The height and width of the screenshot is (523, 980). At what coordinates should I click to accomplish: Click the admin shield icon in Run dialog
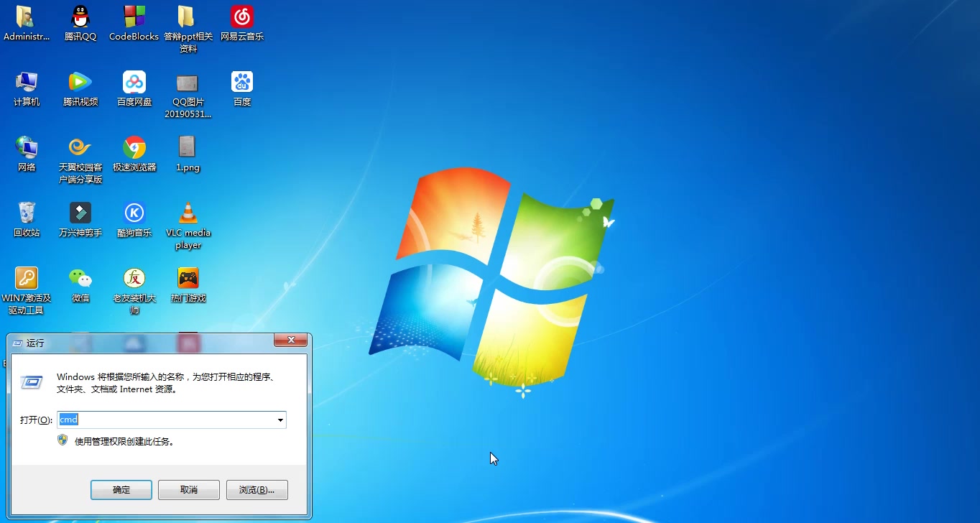63,440
